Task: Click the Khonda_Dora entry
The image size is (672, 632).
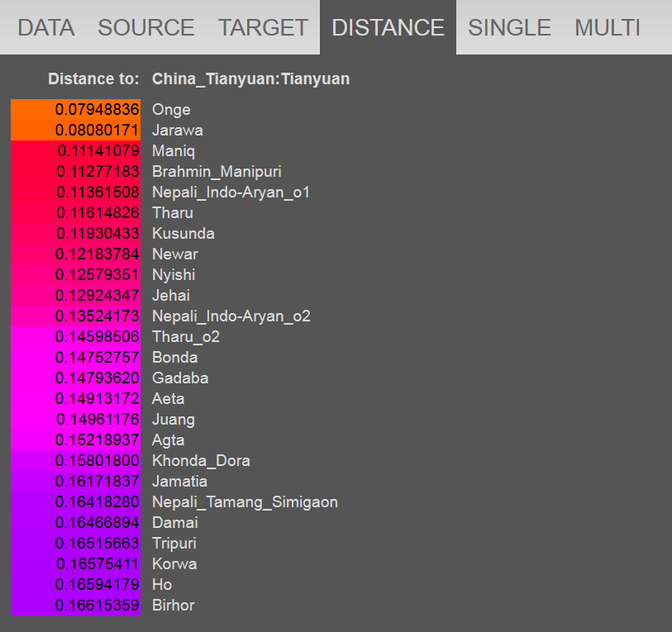Action: 202,461
